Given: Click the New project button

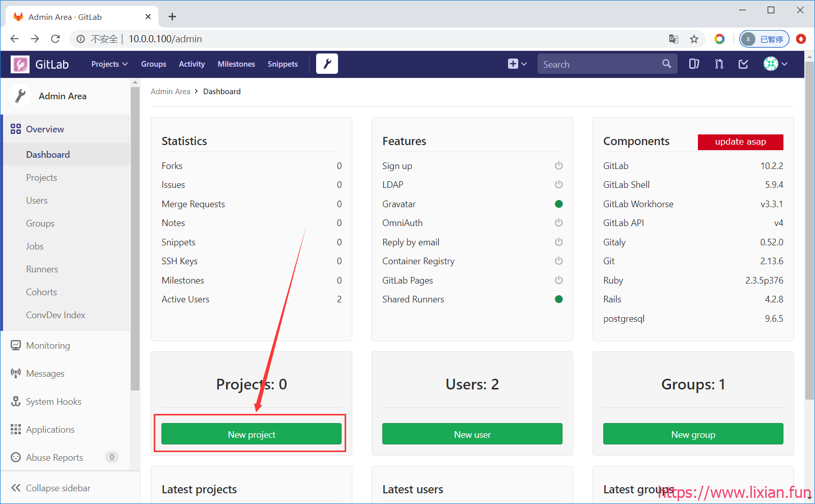Looking at the screenshot, I should pos(251,434).
